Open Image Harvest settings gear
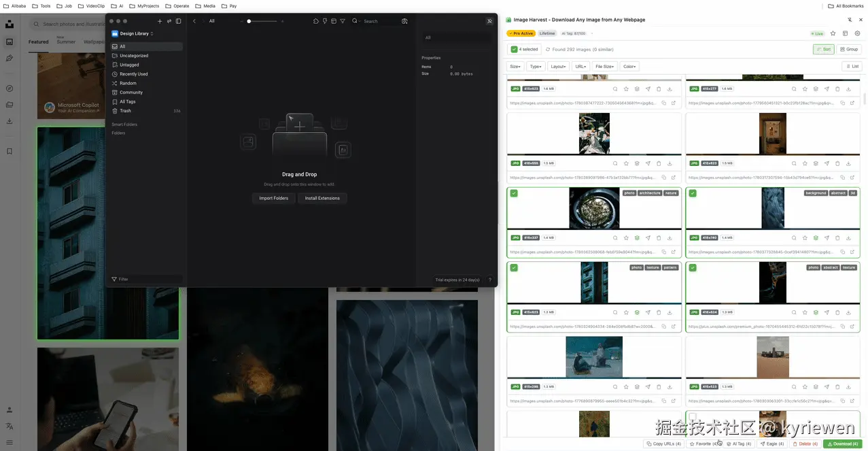Screen dimensions: 868x451 click(857, 33)
